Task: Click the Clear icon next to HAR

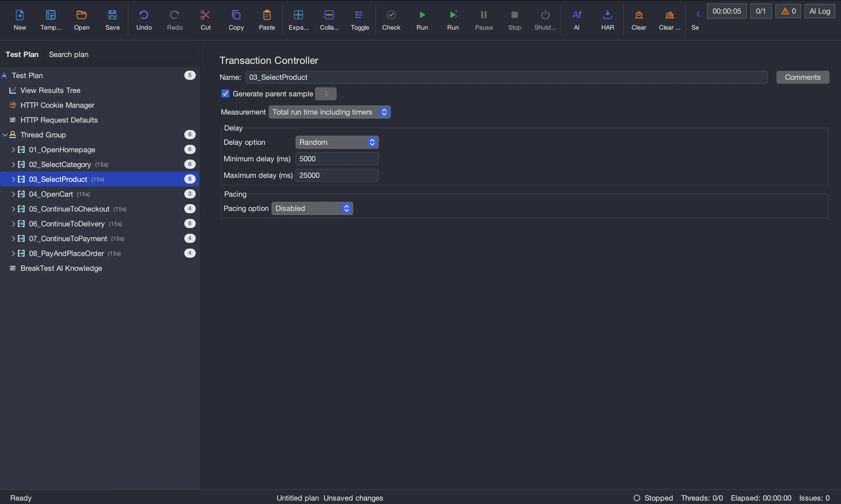Action: tap(639, 15)
